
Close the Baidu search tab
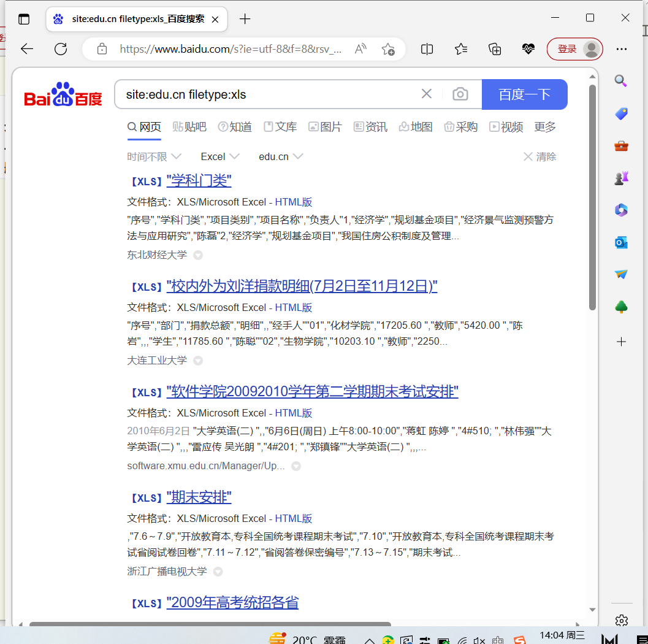(215, 20)
